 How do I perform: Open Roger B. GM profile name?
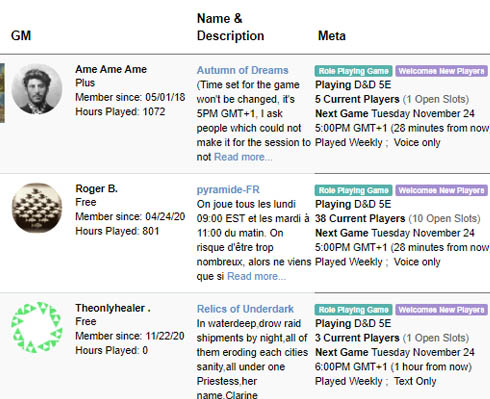96,189
